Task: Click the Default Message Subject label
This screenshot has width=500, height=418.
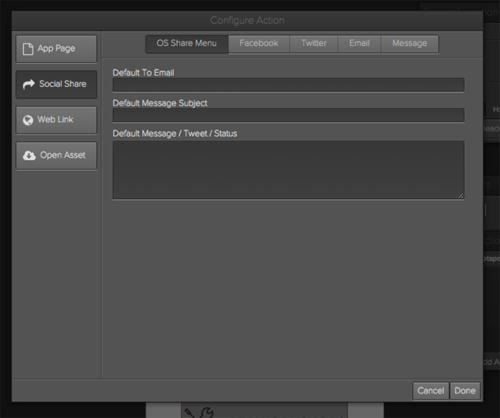Action: [160, 103]
